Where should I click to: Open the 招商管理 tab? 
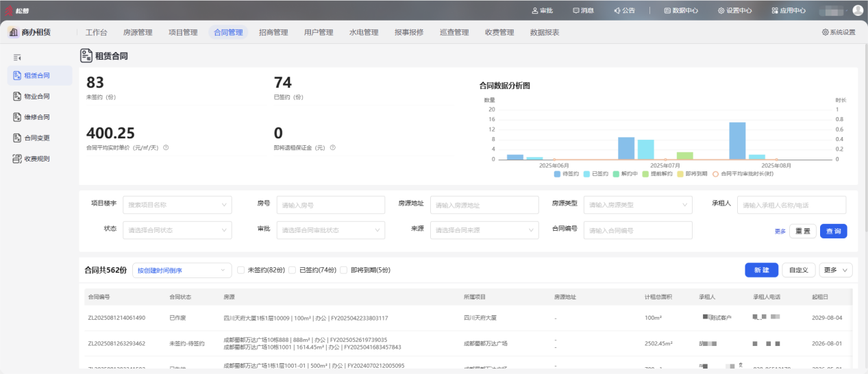(273, 32)
